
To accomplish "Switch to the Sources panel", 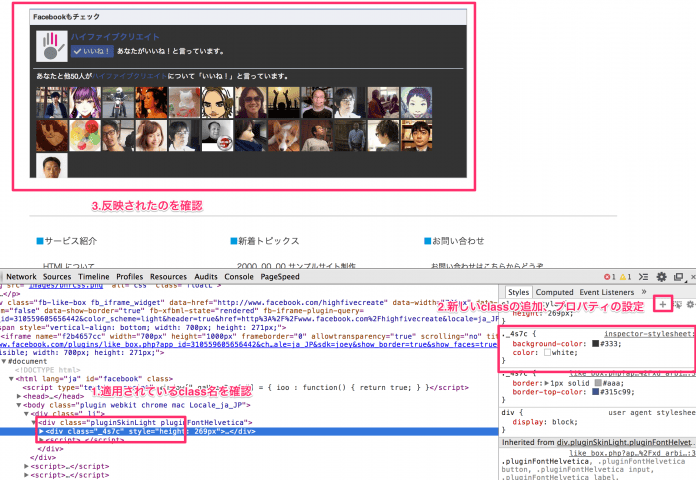I will (57, 277).
